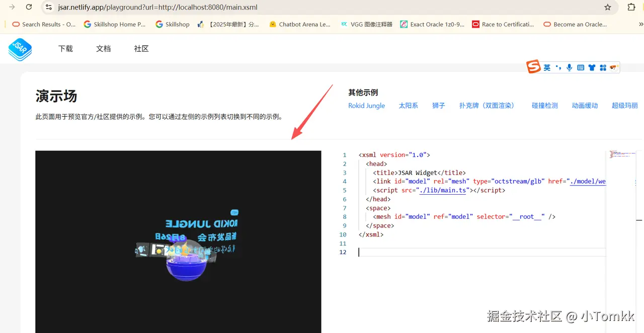Open the 超级玛丽 example
The width and height of the screenshot is (644, 333).
pyautogui.click(x=624, y=106)
